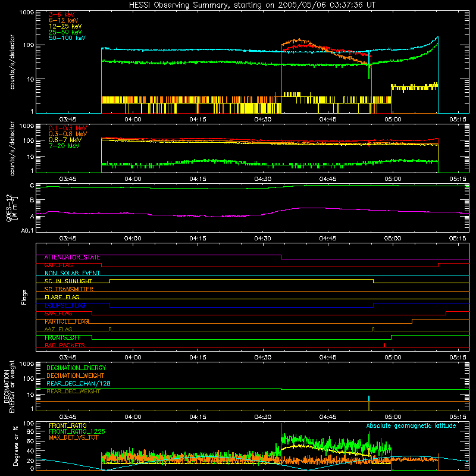This screenshot has width=476, height=476.
Task: Click the 0.1-0.3 MeV legend entry
Action: [x=68, y=128]
